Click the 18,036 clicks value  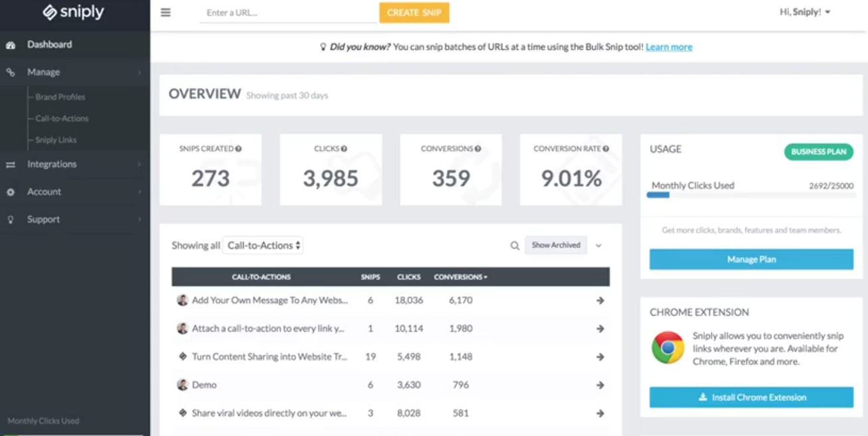coord(409,300)
